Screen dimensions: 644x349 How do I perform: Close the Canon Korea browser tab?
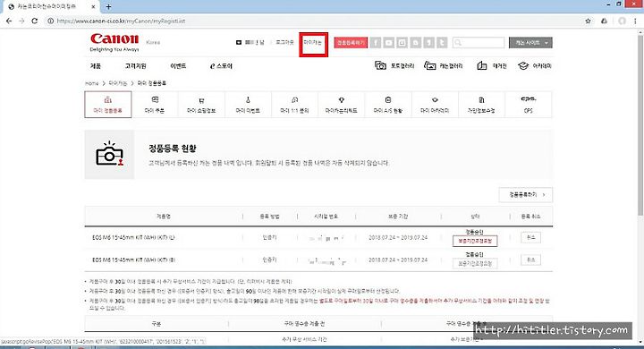93,6
